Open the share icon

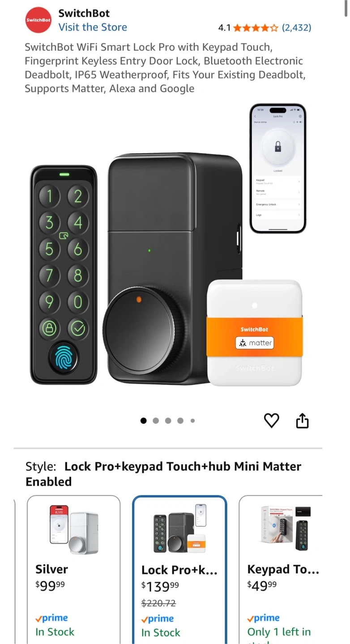point(303,420)
